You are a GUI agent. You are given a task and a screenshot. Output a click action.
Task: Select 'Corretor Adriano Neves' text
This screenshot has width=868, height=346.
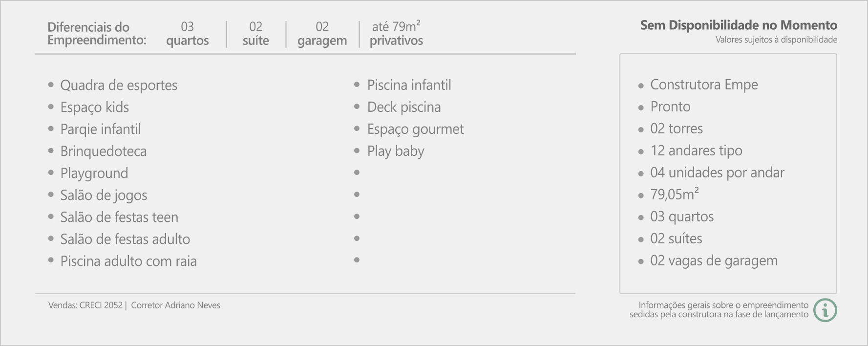(x=176, y=305)
